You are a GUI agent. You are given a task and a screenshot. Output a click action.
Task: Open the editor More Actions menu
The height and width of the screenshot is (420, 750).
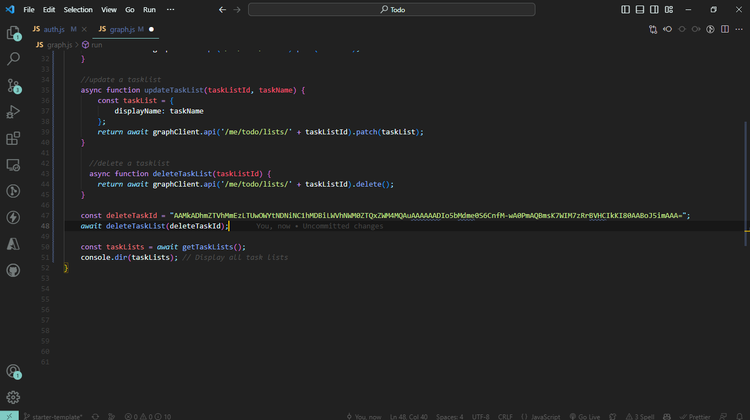[738, 29]
